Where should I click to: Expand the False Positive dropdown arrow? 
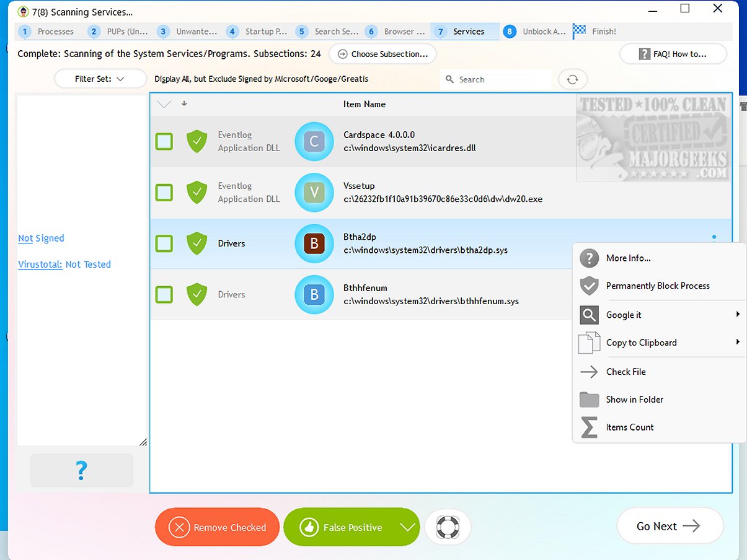(407, 527)
